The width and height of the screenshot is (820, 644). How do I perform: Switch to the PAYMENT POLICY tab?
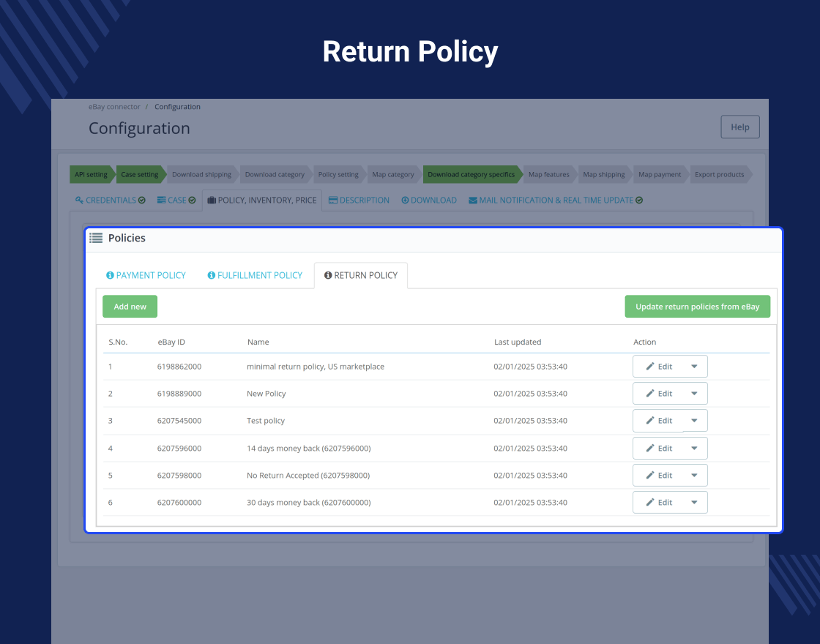pos(146,275)
